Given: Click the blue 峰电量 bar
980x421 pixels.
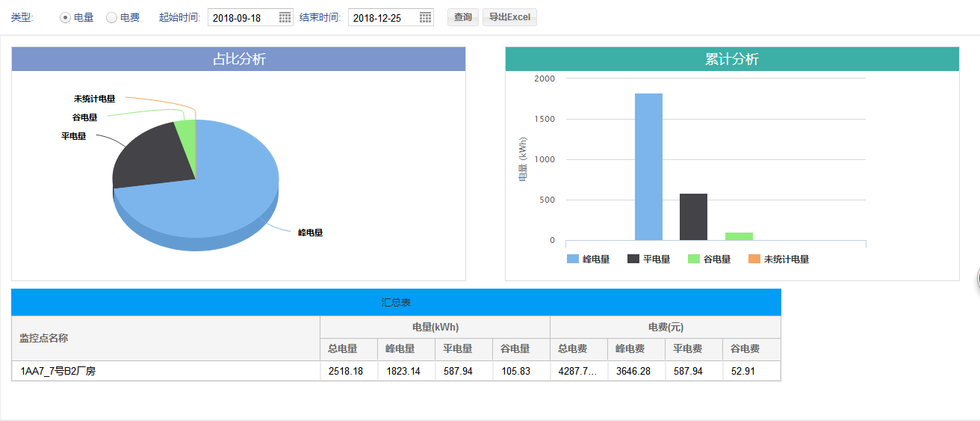Looking at the screenshot, I should coord(648,167).
